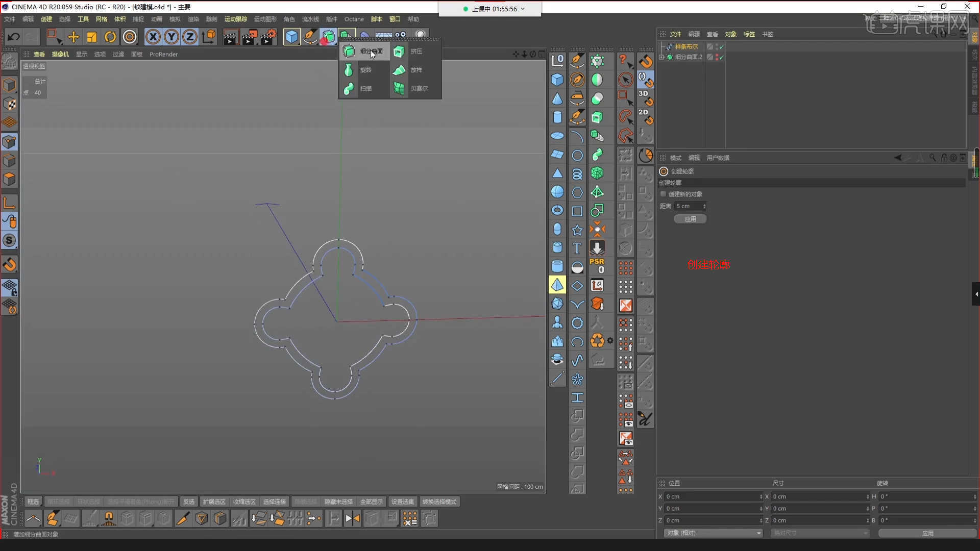Select the Helix spline palette icon
Image resolution: width=980 pixels, height=551 pixels.
coord(577,174)
